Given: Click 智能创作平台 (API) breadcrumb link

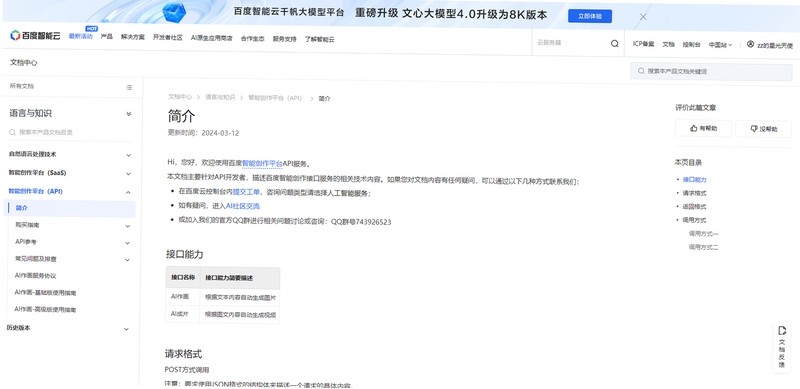Looking at the screenshot, I should pyautogui.click(x=275, y=98).
